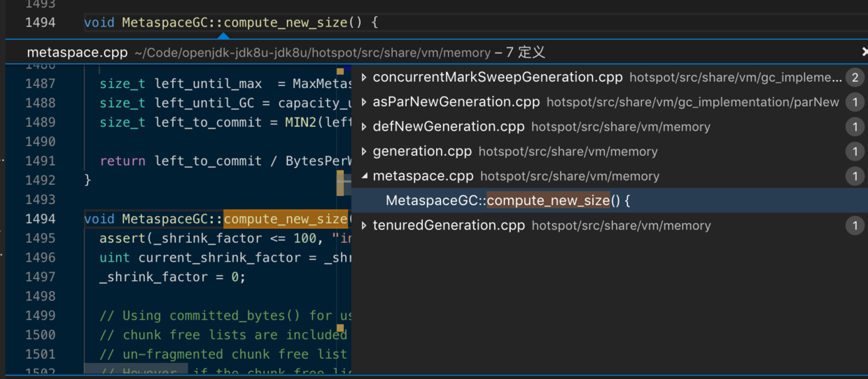
Task: Expand concurrentMarkSweepGeneration.cpp results arrow
Action: coord(364,78)
